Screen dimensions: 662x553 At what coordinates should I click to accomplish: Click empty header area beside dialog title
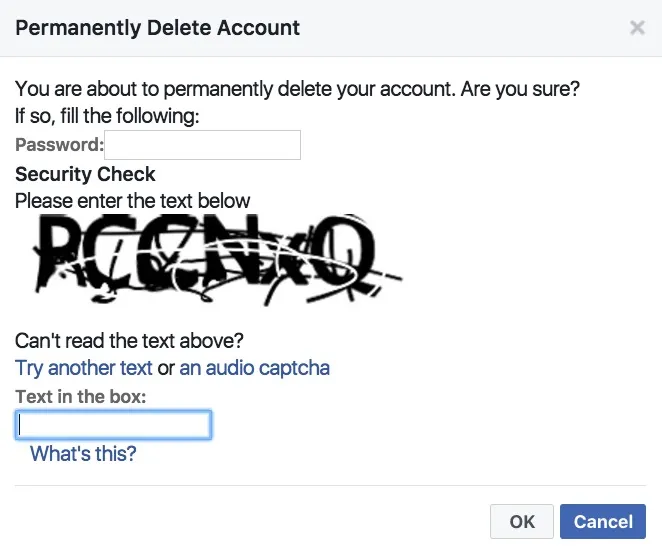coord(460,28)
